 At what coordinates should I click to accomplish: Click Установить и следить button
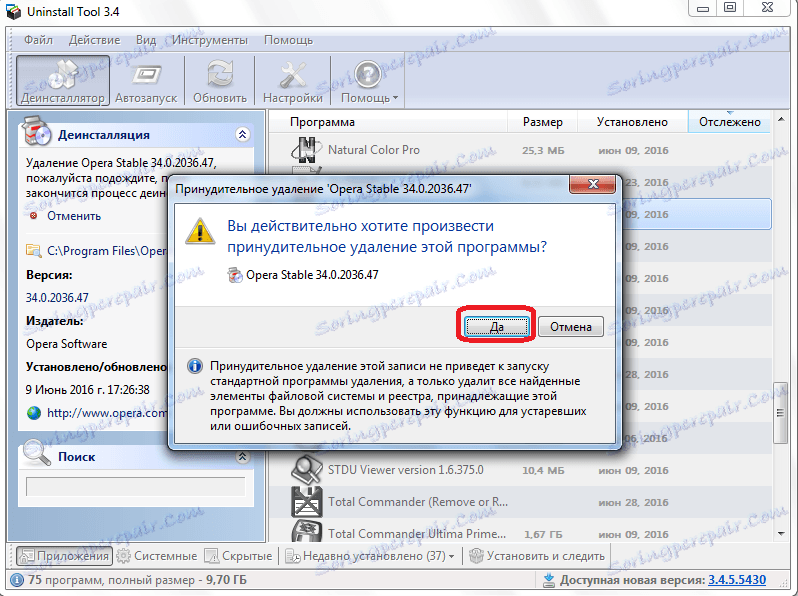pyautogui.click(x=537, y=556)
